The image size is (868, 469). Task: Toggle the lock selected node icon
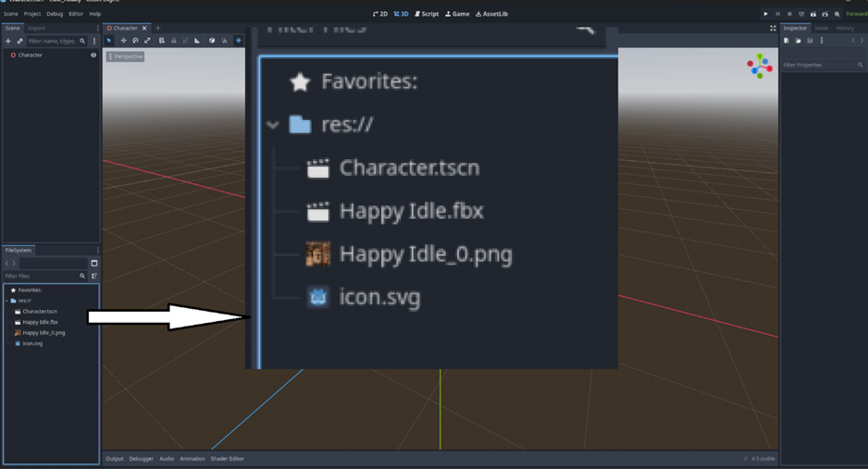tap(173, 41)
